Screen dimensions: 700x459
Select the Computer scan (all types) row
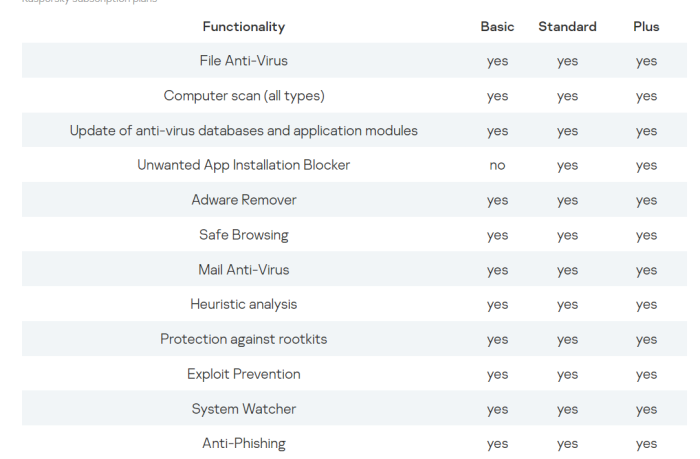click(243, 96)
